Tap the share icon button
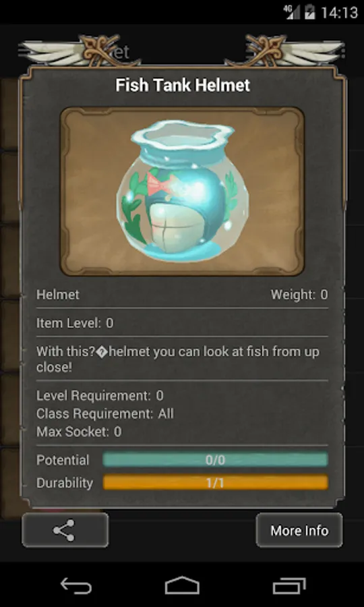Viewport: 364px width, 607px height. 65,530
